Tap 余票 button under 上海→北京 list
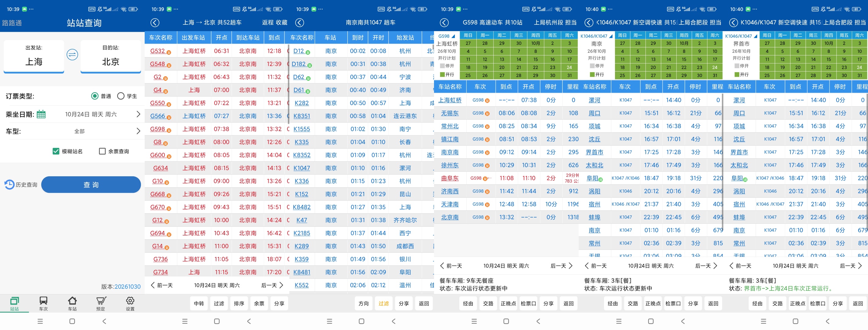This screenshot has width=868, height=330. point(259,303)
